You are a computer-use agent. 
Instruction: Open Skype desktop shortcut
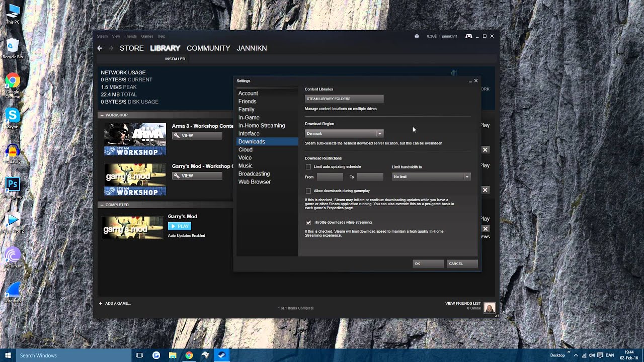13,118
